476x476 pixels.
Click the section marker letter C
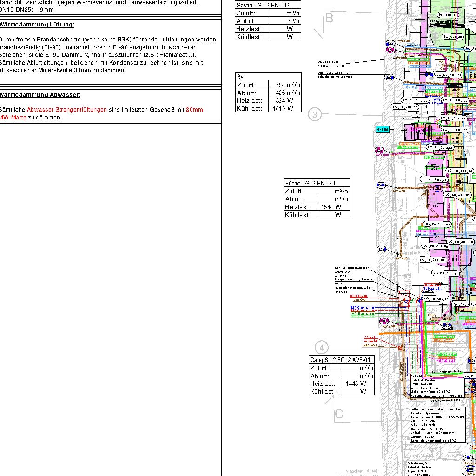point(339,413)
